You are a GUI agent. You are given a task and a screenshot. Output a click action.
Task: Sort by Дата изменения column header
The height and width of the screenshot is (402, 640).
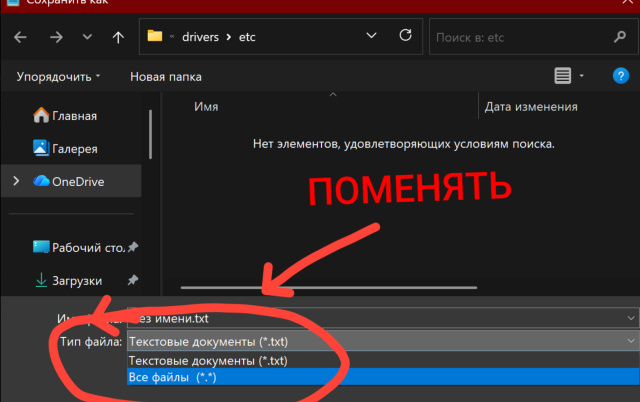click(x=531, y=107)
